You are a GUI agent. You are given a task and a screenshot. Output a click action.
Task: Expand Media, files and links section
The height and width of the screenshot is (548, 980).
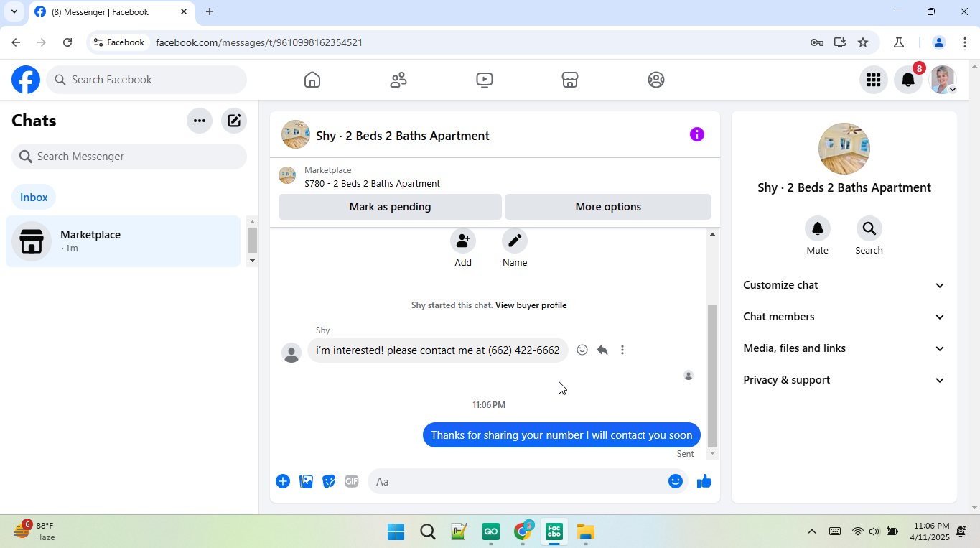point(844,348)
